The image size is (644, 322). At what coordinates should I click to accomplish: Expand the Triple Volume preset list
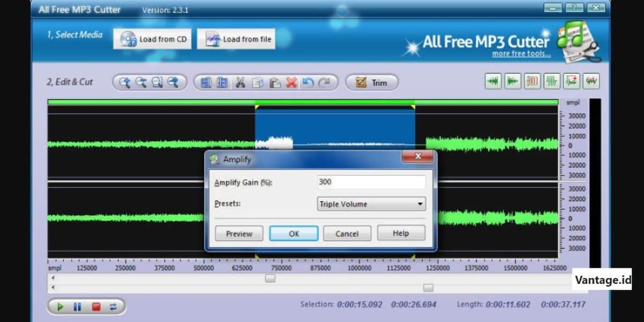pyautogui.click(x=421, y=204)
